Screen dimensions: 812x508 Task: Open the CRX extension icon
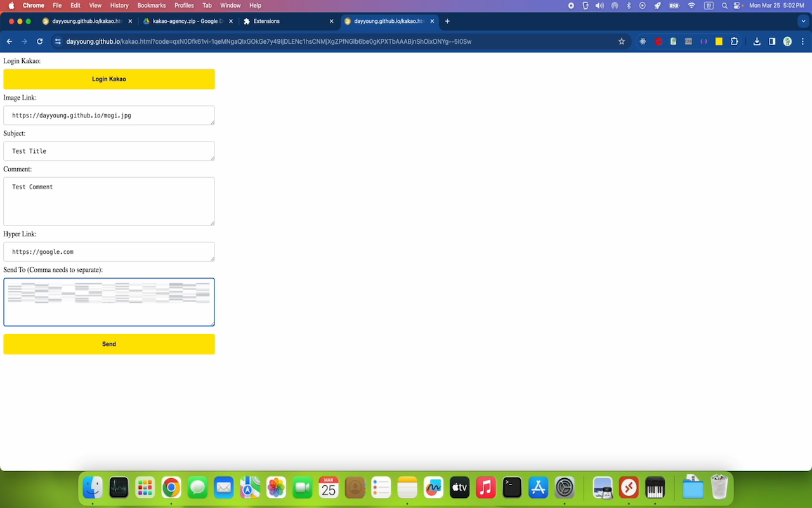coord(688,41)
